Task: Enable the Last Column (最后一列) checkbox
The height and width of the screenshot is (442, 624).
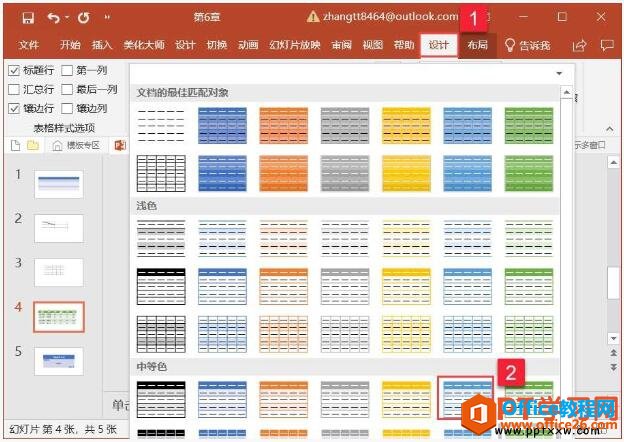Action: pyautogui.click(x=67, y=90)
